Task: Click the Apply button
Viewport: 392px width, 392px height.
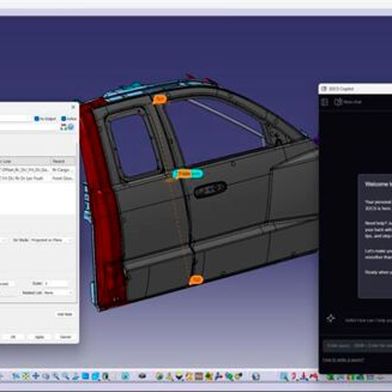Action: click(39, 337)
